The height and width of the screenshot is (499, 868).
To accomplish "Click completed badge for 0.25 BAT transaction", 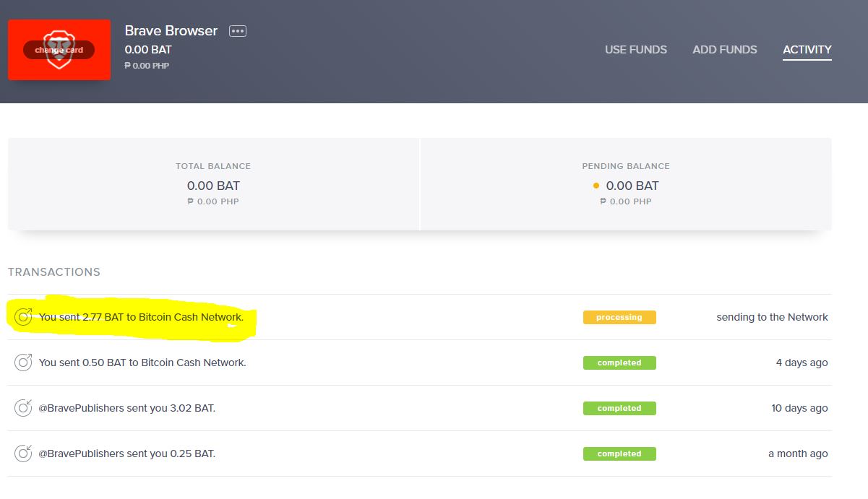I will [x=619, y=454].
